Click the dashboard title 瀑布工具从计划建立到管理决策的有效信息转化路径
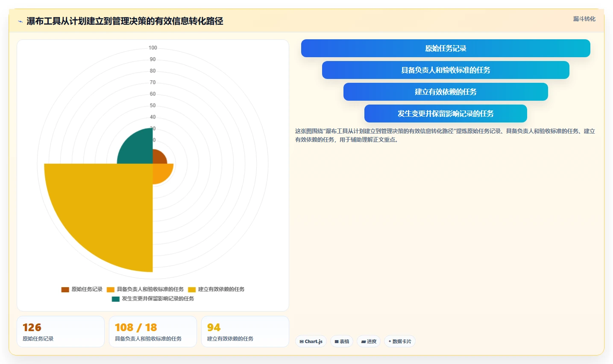The height and width of the screenshot is (364, 613). tap(125, 21)
